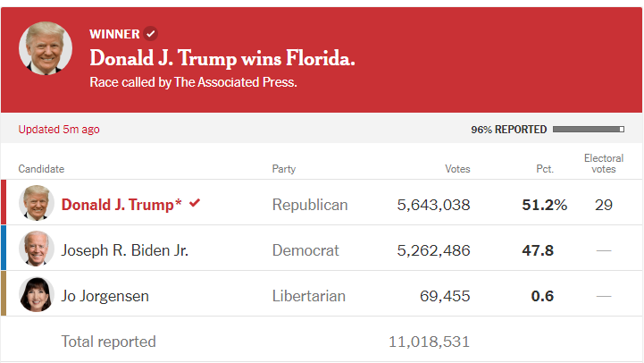Click the Votes column header
The height and width of the screenshot is (363, 644).
457,169
